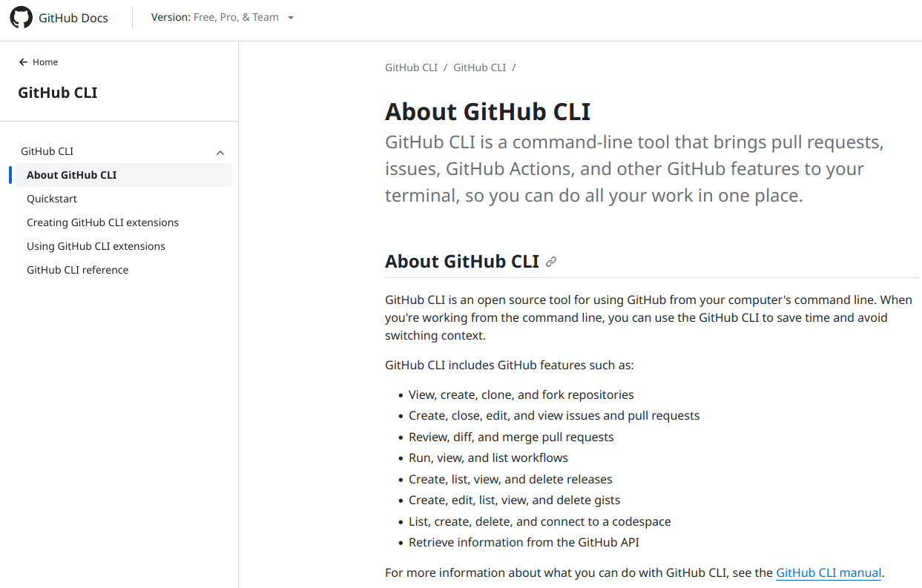The width and height of the screenshot is (922, 588).
Task: Open Using GitHub CLI extensions
Action: pos(96,246)
